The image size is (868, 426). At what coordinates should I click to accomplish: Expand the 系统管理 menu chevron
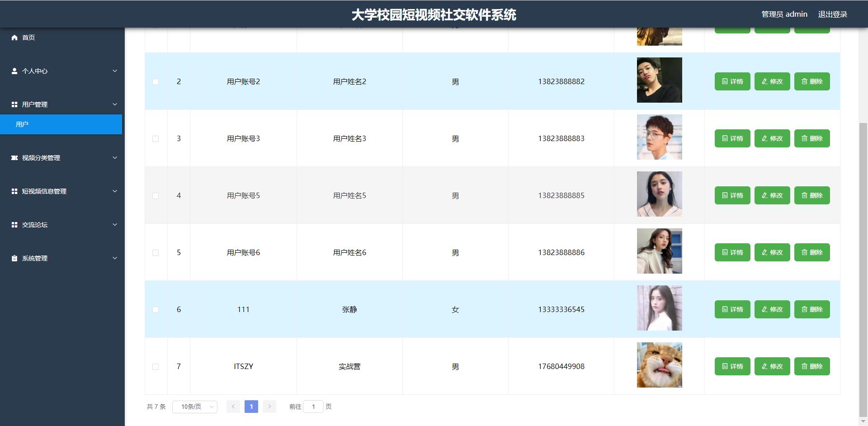click(x=115, y=258)
